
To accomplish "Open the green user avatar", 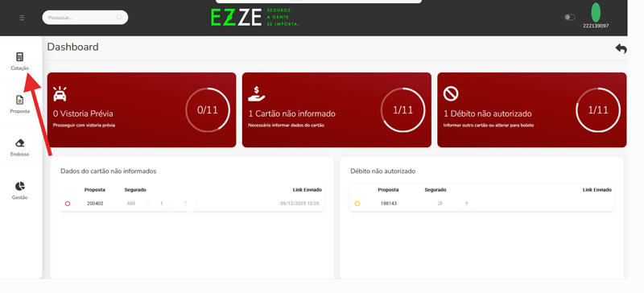I will pyautogui.click(x=596, y=12).
